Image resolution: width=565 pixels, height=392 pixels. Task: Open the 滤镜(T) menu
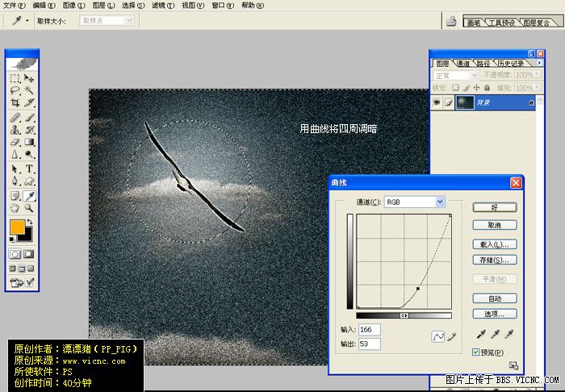coord(163,6)
